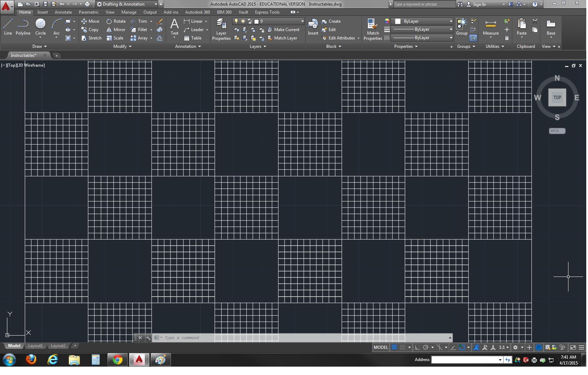The width and height of the screenshot is (588, 375).
Task: Click the keyword search box
Action: click(424, 4)
